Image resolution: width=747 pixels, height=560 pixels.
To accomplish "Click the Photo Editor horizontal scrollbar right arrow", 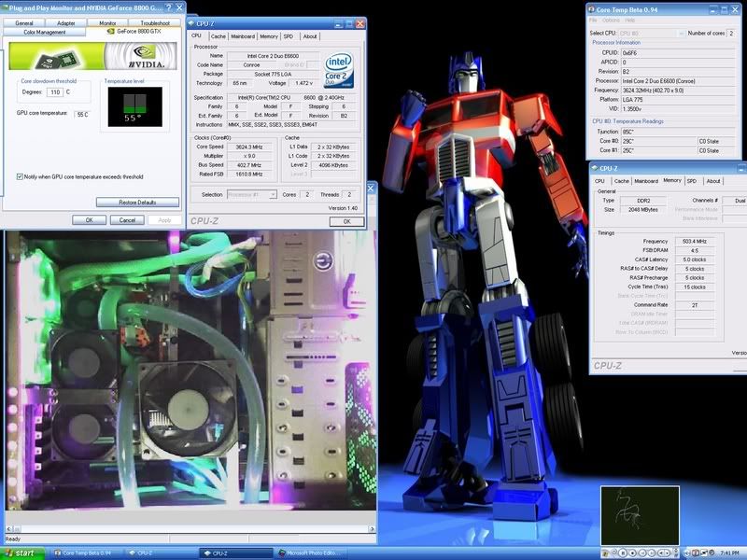I will click(372, 529).
